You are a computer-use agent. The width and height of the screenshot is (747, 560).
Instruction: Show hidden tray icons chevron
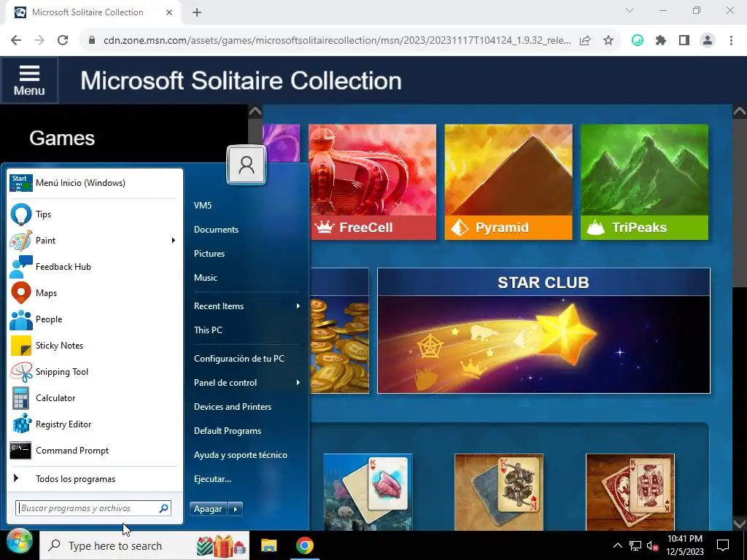617,545
